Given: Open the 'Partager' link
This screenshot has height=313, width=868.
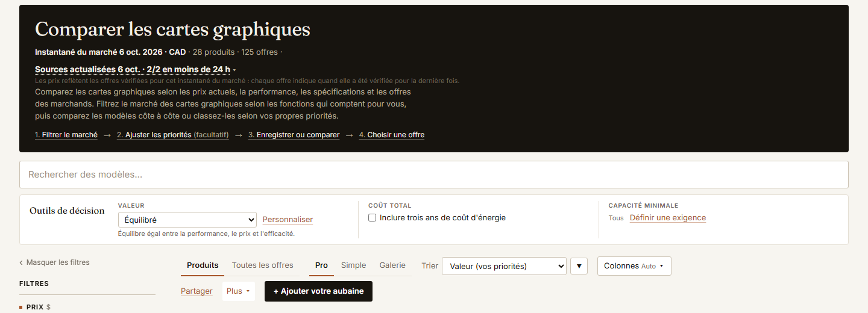Looking at the screenshot, I should (x=197, y=291).
